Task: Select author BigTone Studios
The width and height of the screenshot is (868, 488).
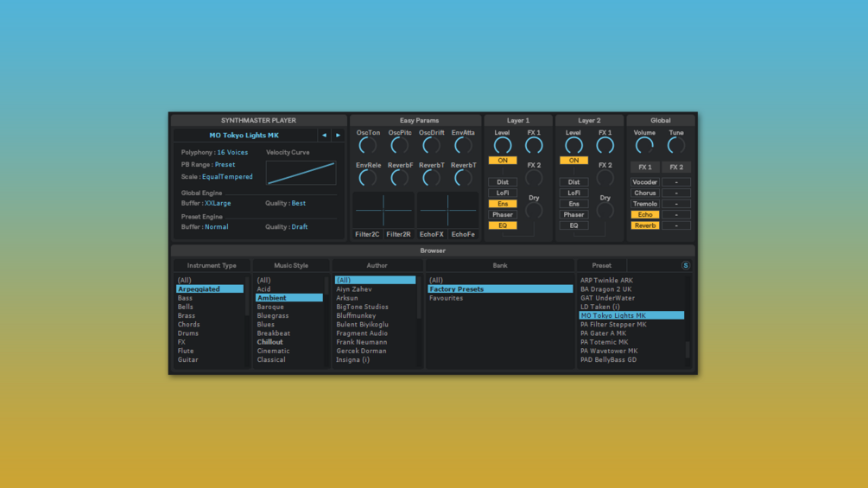Action: click(375, 307)
